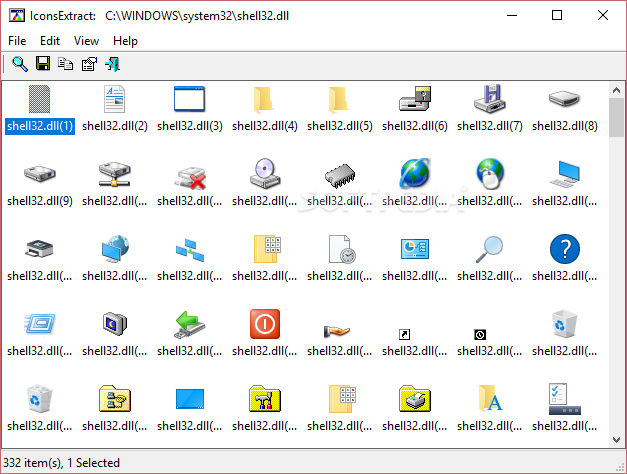
Task: Select the USB eject green arrow icon
Action: pyautogui.click(x=190, y=324)
